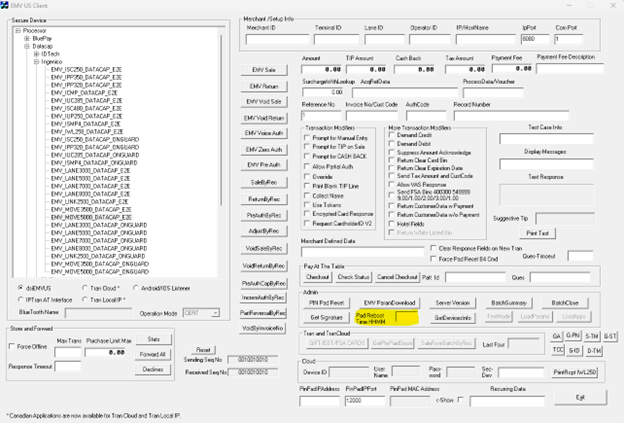Enable the Demand Credit checkbox

coord(392,135)
